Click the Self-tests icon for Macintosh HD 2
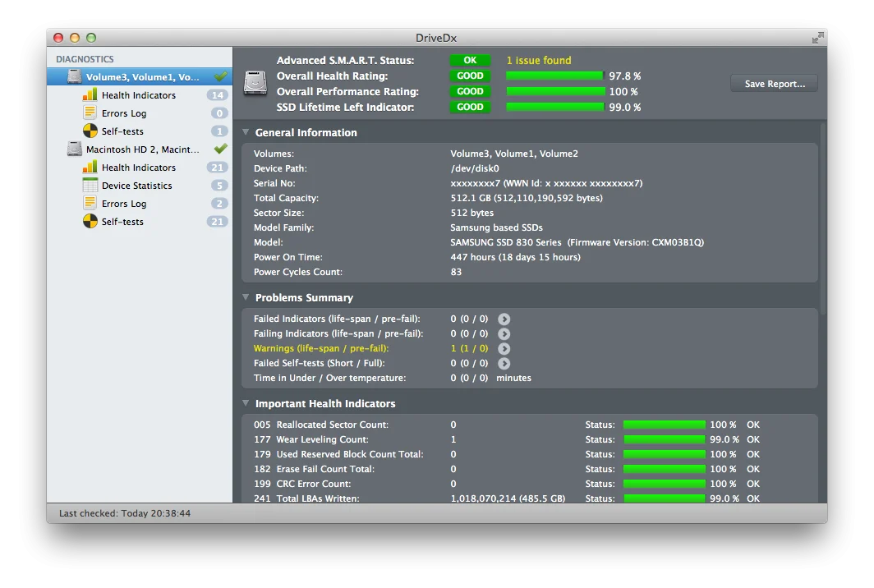 coord(90,221)
